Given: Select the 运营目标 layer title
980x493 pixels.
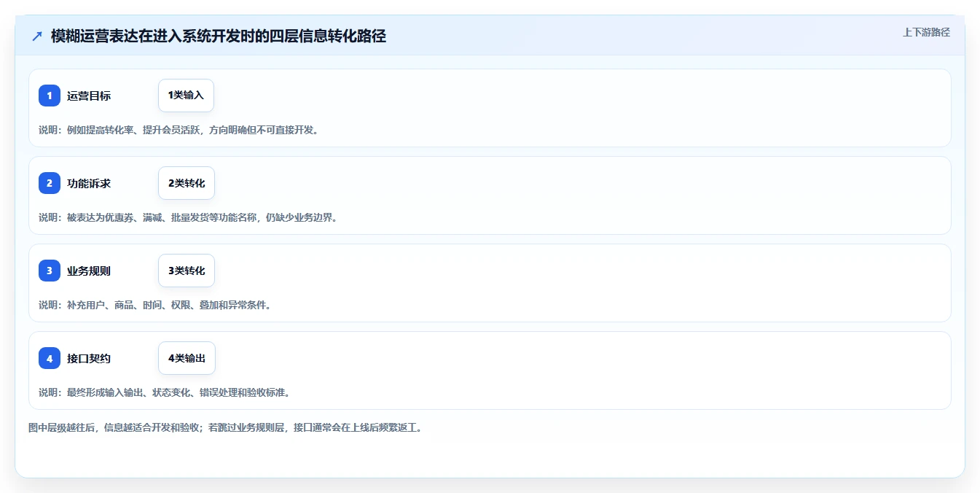Looking at the screenshot, I should point(89,96).
